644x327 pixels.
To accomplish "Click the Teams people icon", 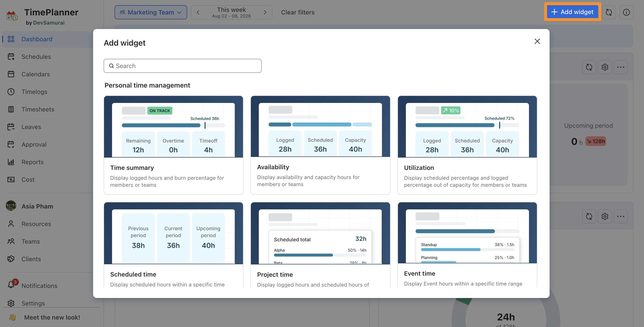I will pyautogui.click(x=11, y=241).
